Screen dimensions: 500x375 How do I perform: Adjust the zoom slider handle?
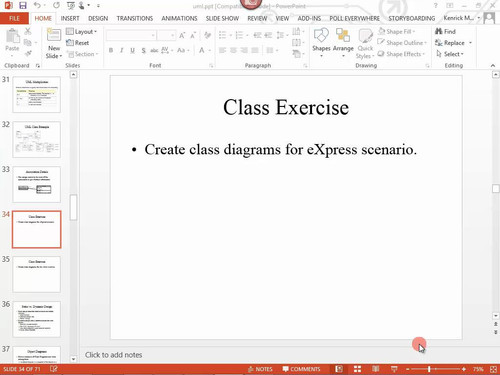click(x=429, y=369)
